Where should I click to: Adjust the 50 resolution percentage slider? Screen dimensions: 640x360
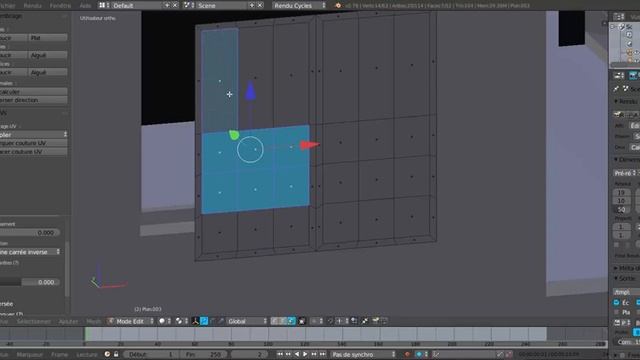click(621, 209)
